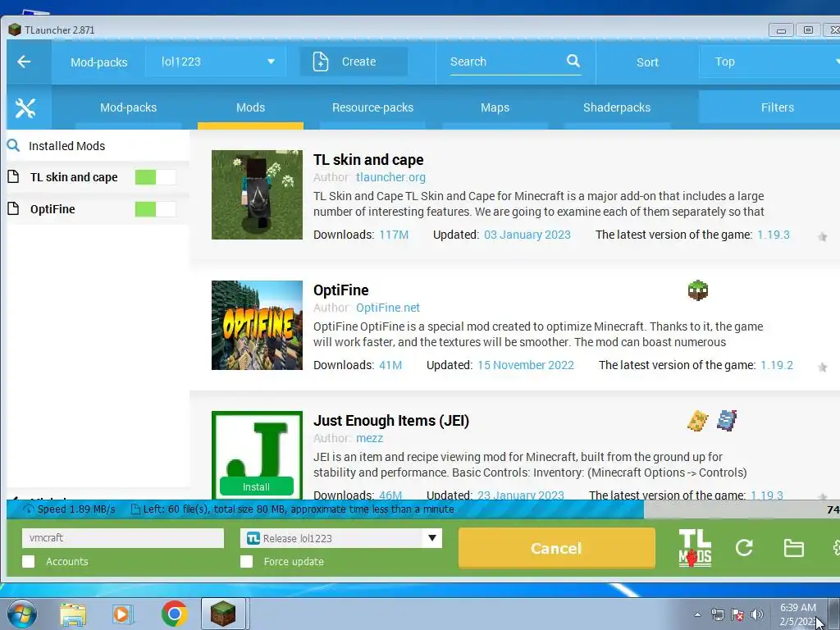The height and width of the screenshot is (630, 840).
Task: Switch to the Resource-packs tab
Action: (x=373, y=107)
